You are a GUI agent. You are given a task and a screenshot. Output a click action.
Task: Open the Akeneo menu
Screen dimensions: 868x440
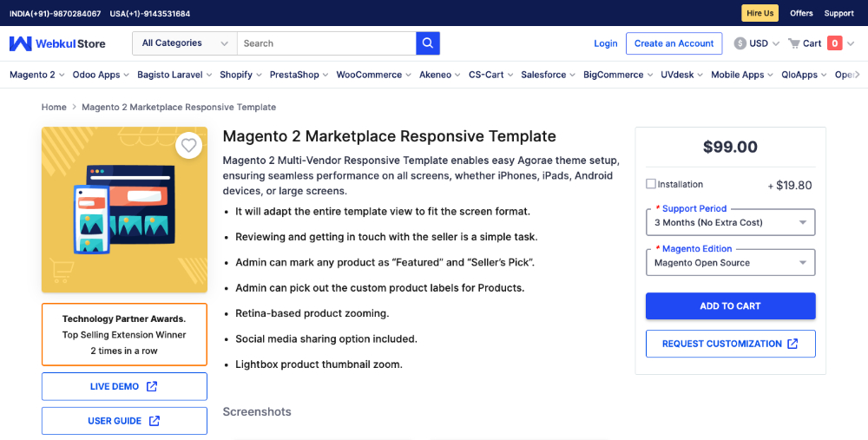[x=439, y=75]
